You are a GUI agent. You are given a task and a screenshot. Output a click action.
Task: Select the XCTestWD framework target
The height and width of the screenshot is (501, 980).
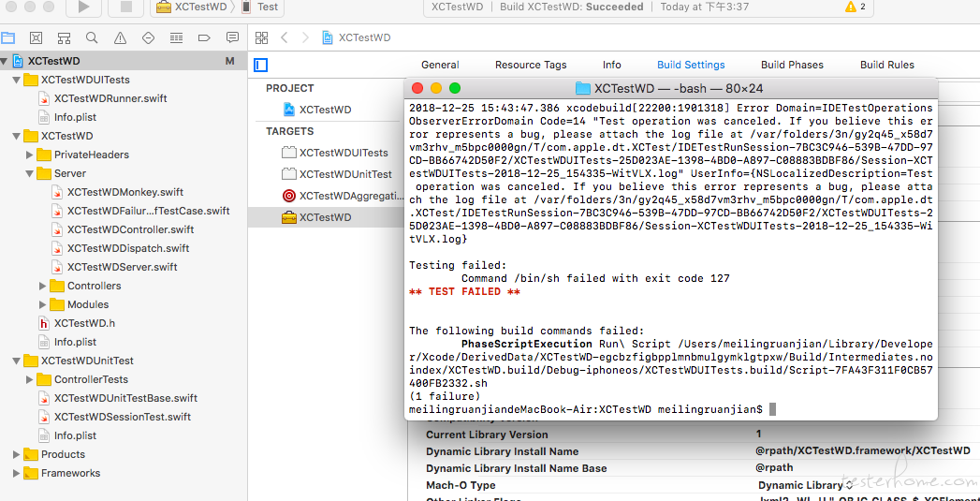click(x=326, y=217)
